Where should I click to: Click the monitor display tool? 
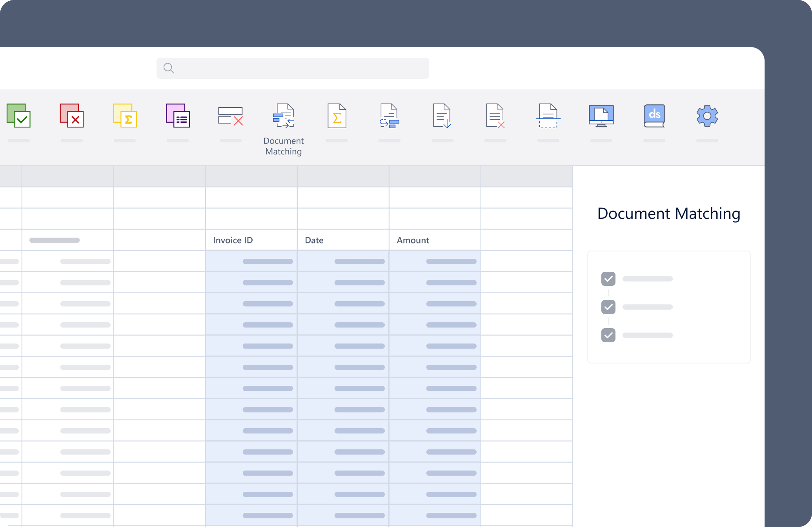[x=601, y=116]
